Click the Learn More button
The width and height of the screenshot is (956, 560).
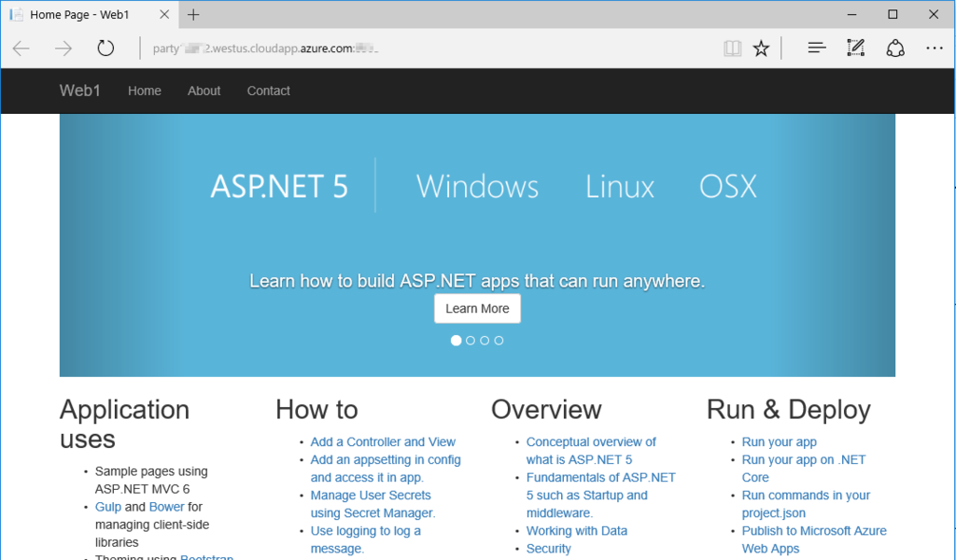[477, 308]
